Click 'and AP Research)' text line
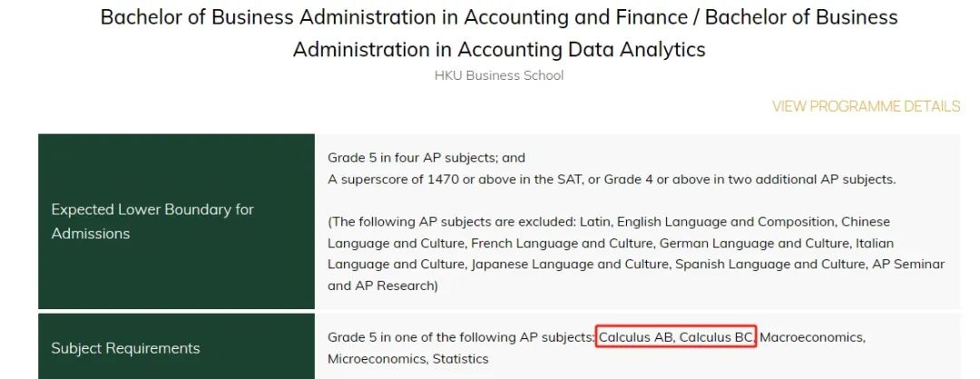 (x=383, y=286)
